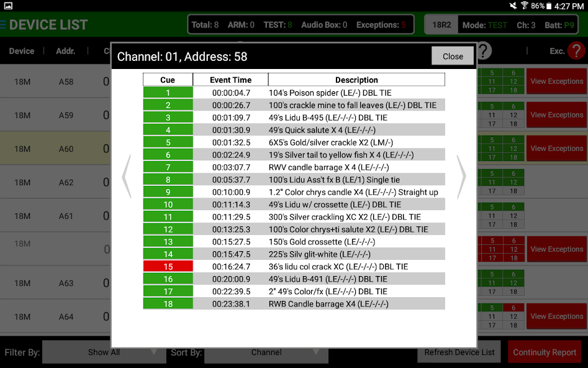Tap the 18R2 remote indicator
The height and width of the screenshot is (368, 588).
[441, 25]
